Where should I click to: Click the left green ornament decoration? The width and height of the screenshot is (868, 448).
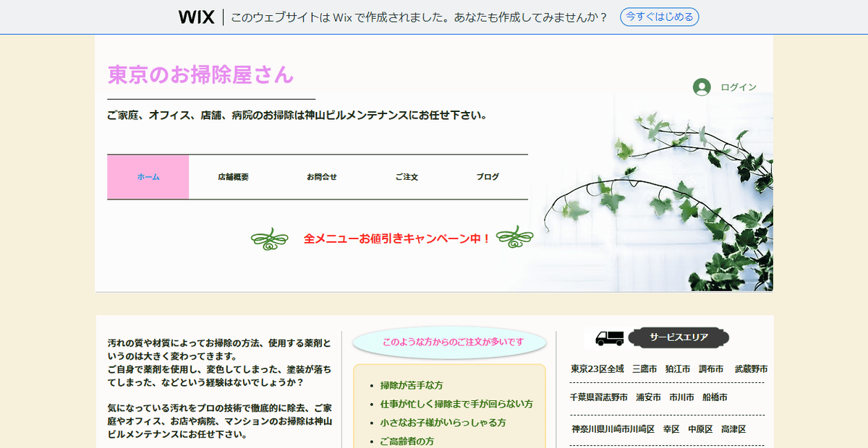269,239
